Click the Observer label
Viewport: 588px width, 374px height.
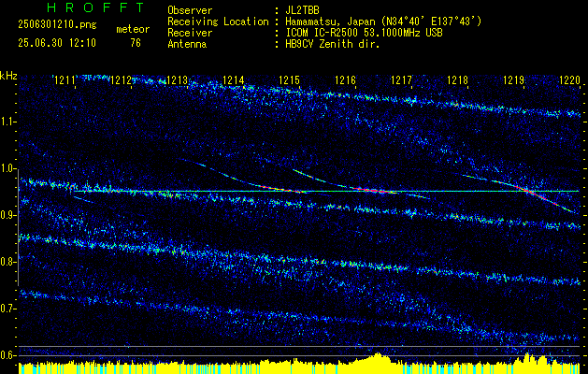190,10
